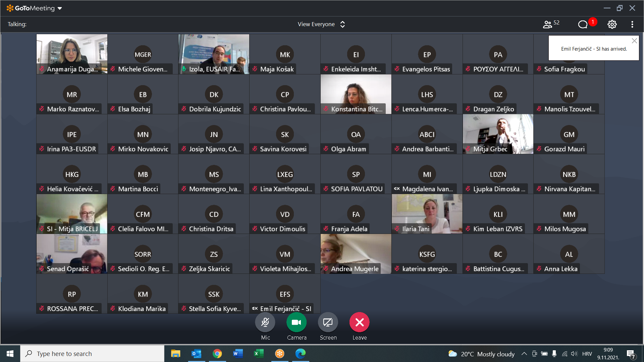Image resolution: width=644 pixels, height=362 pixels.
Task: Open Microsoft Edge from the taskbar
Action: pos(300,354)
